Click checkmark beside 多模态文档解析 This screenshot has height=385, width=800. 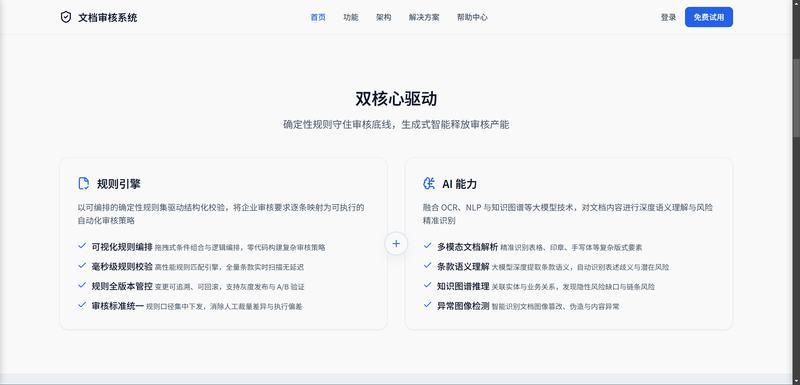pos(428,246)
